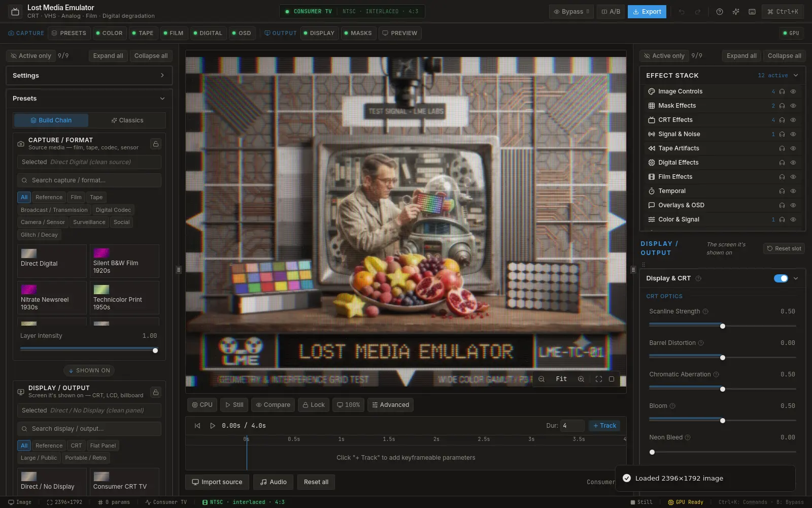Hide Overlays & OSD with eye icon
The height and width of the screenshot is (508, 812).
(793, 205)
